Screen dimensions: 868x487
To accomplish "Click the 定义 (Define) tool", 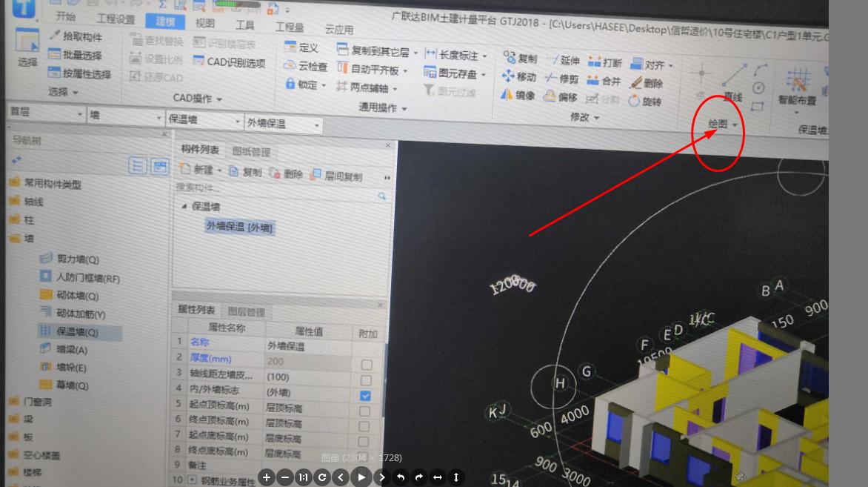I will tap(301, 47).
